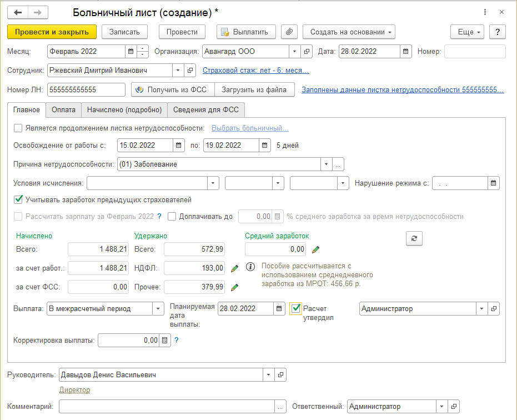Open the Выплата dropdown list
517x420 pixels.
tap(158, 309)
